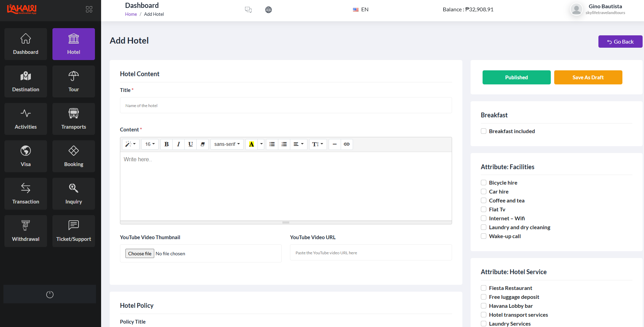
Task: Check the Flat Tv facility
Action: 484,209
